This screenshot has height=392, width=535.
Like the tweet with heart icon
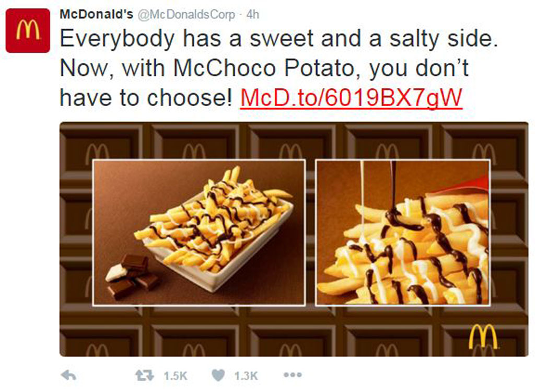pos(218,376)
